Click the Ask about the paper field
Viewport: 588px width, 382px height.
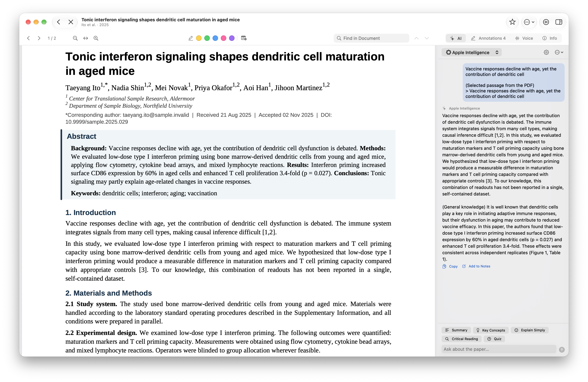[x=499, y=349]
